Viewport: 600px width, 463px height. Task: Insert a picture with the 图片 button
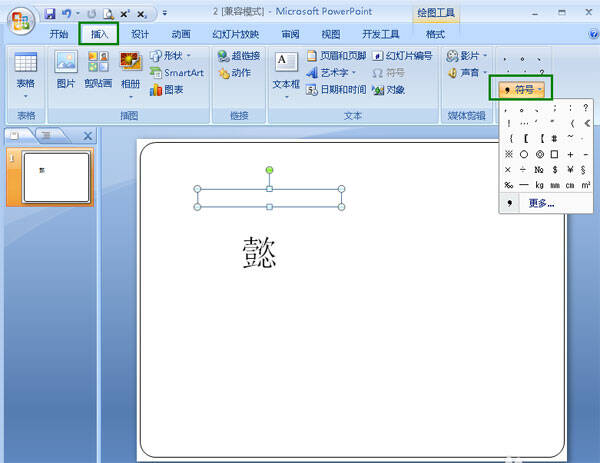pyautogui.click(x=66, y=70)
